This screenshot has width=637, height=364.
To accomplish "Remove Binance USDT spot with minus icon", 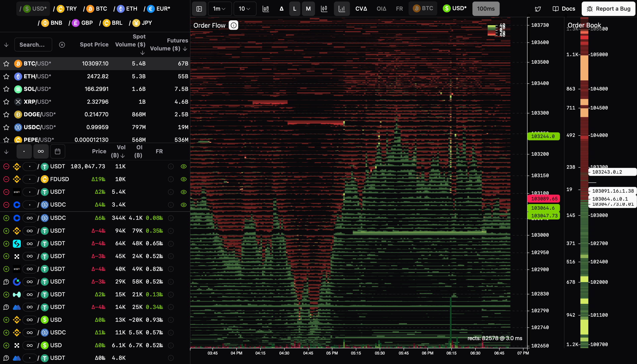I will [6, 167].
